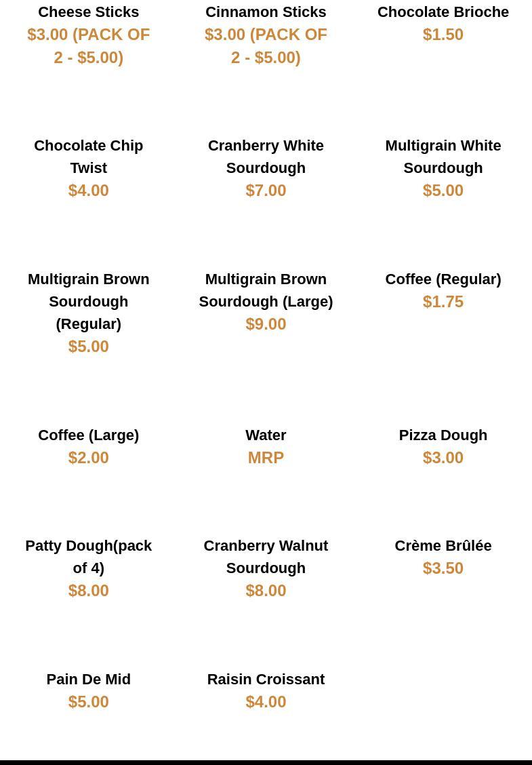
Task: Select Cranberry White Sourdough
Action: tap(266, 157)
